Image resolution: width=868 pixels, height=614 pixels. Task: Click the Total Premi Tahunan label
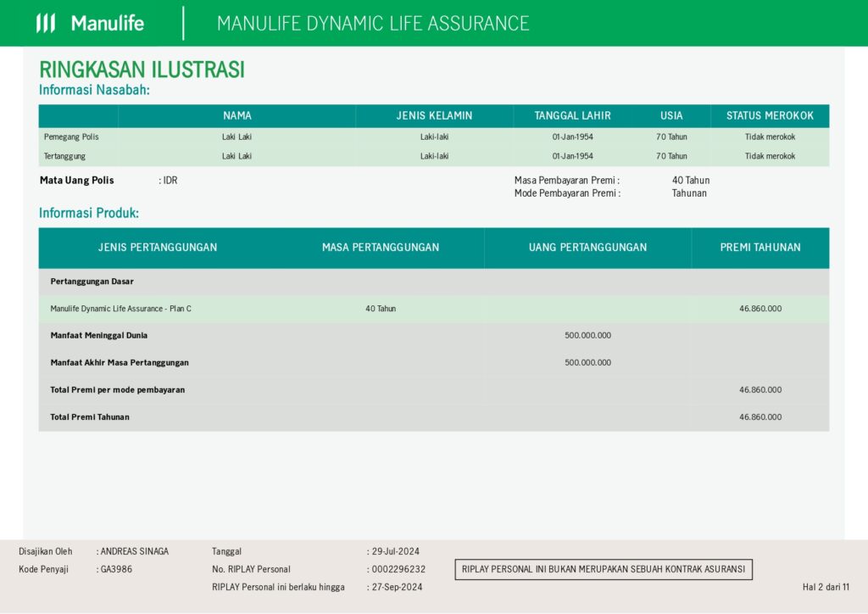coord(90,417)
